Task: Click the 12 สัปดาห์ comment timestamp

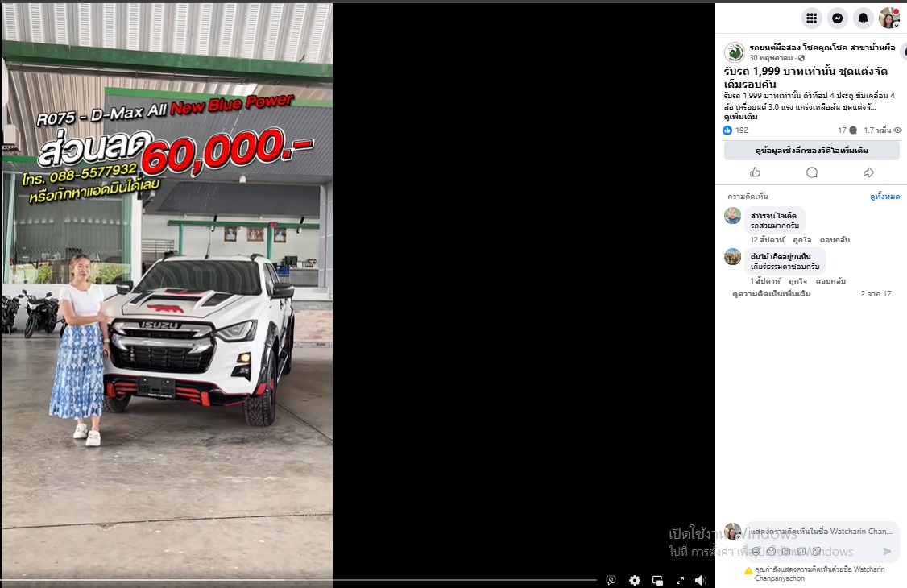Action: coord(768,239)
